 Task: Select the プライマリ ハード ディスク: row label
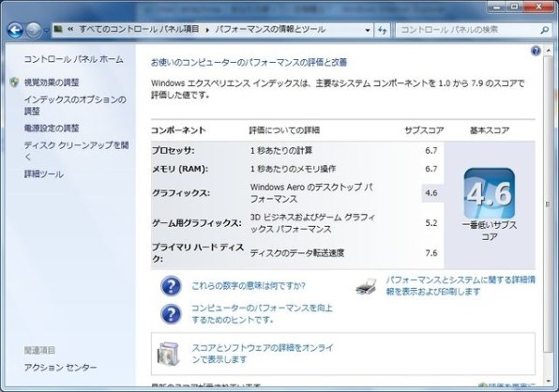coord(198,253)
